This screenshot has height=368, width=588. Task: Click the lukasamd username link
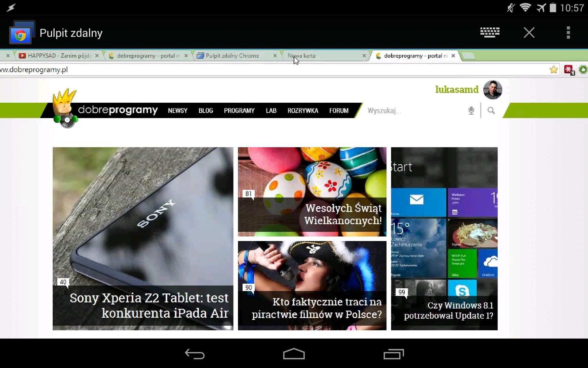point(457,89)
